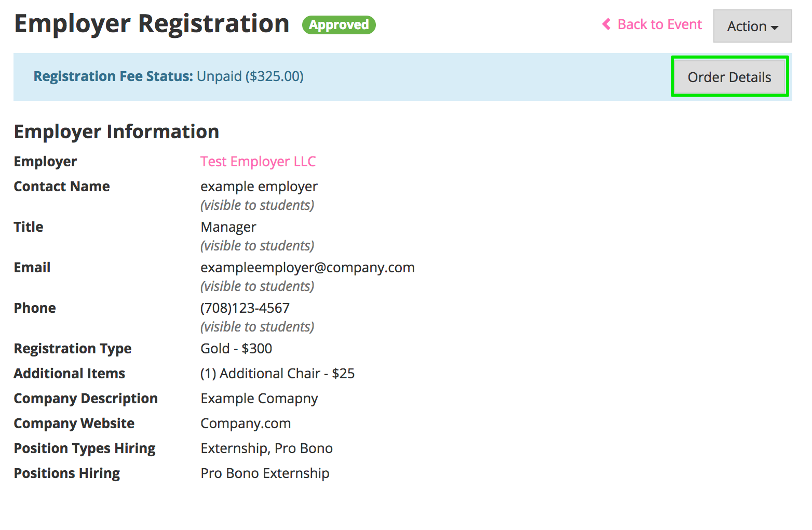Open the Action dropdown menu
Viewport: 812px width, 530px height.
tap(752, 27)
